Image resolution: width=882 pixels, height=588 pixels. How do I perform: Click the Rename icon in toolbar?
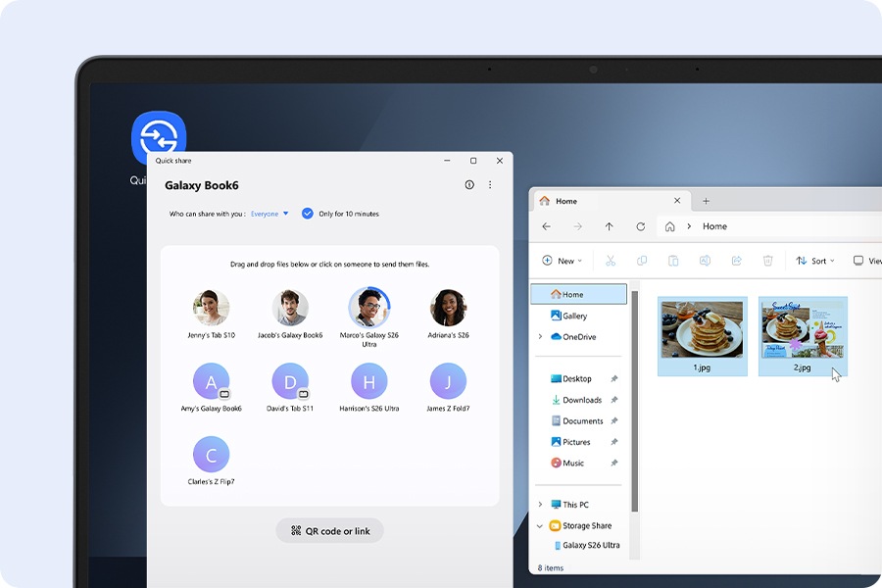(705, 261)
